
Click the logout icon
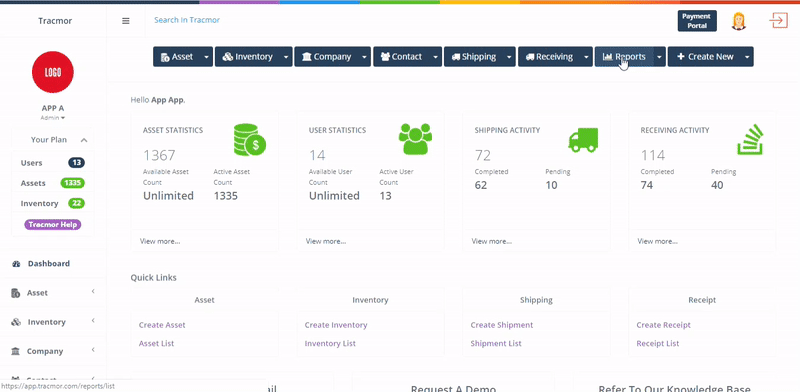click(779, 20)
